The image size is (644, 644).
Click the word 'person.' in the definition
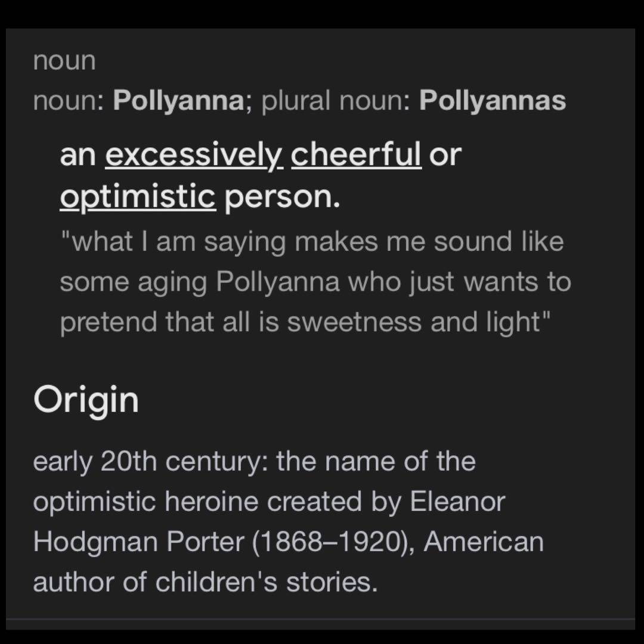pos(282,197)
